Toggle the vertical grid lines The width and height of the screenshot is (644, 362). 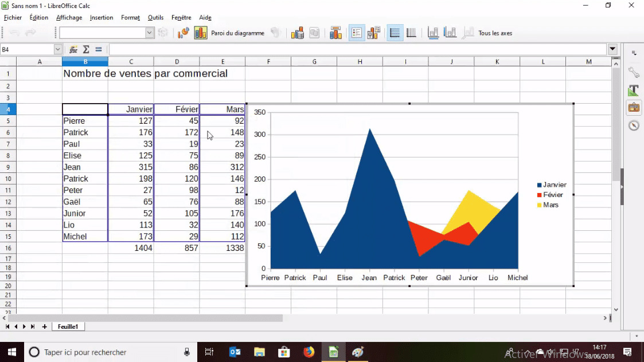[x=411, y=33]
